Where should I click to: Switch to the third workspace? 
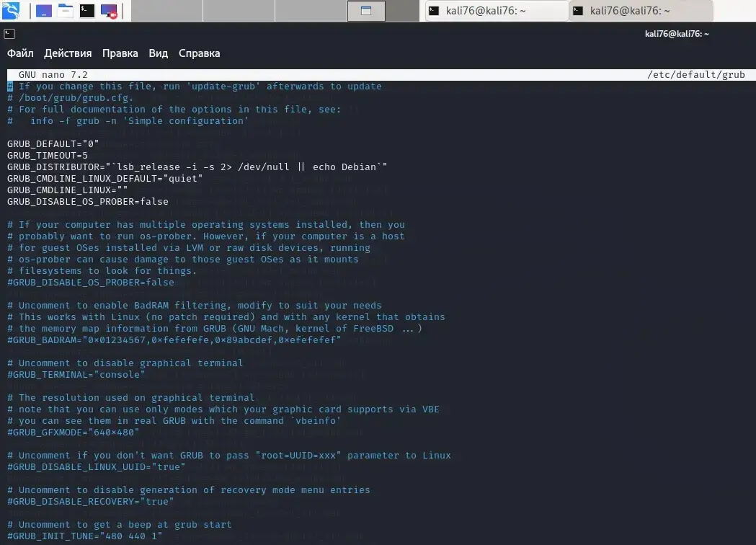[311, 11]
